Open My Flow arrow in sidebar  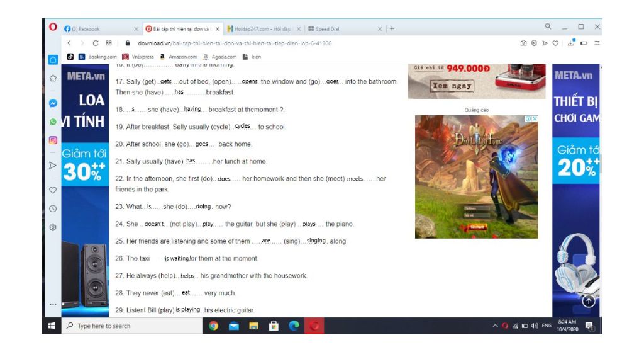pyautogui.click(x=53, y=166)
